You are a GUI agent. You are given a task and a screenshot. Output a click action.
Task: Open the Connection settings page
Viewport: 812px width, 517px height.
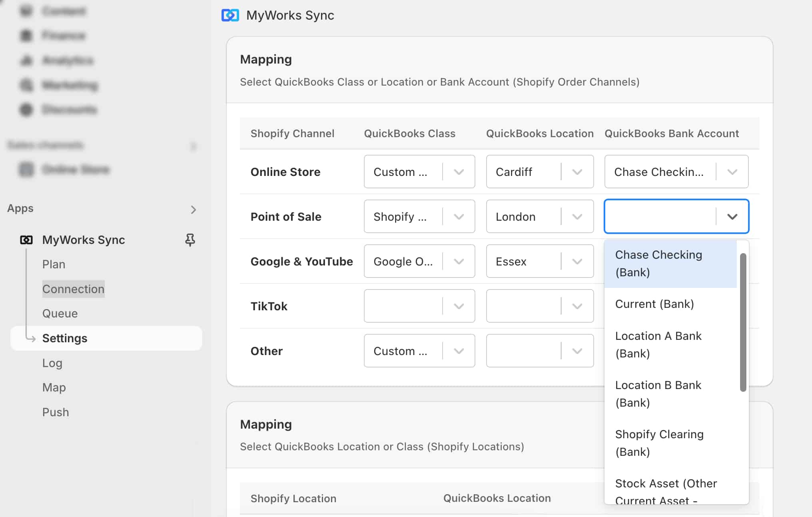click(74, 289)
